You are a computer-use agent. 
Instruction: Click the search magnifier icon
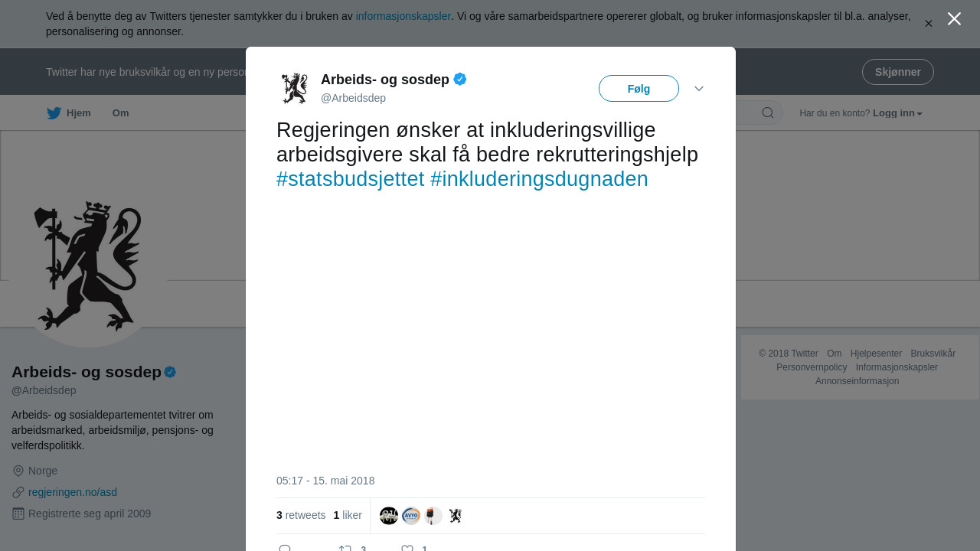768,113
